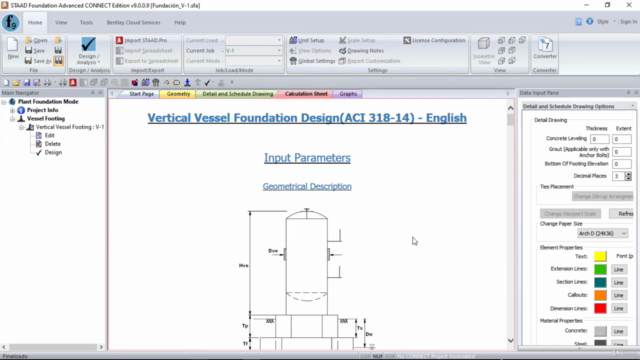Open Global Settings

tap(312, 61)
